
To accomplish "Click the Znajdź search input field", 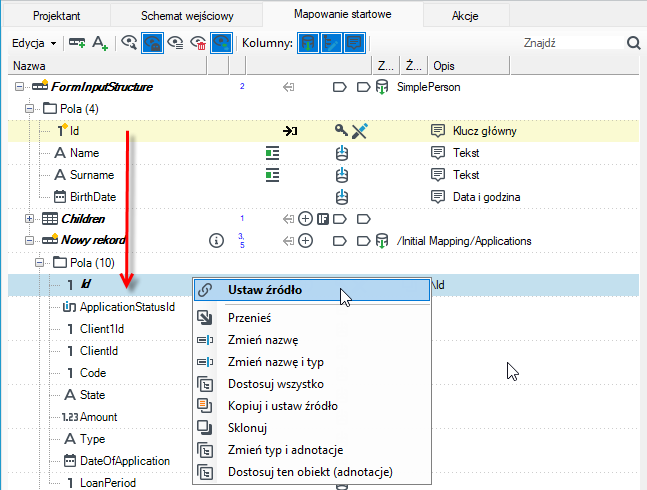I will point(571,43).
